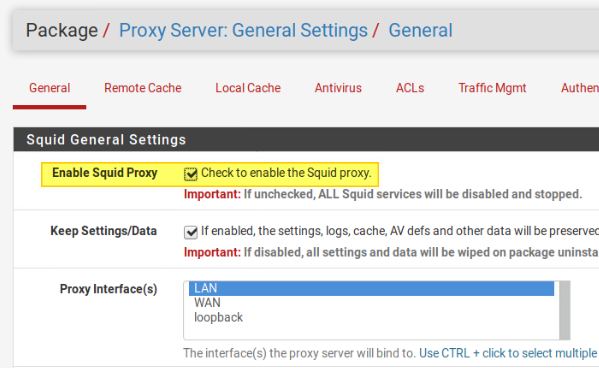Choose loopback in Proxy Interface list
Screen dimensions: 599x368
click(371, 317)
